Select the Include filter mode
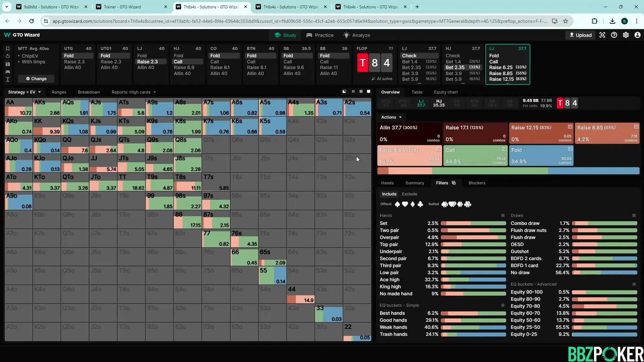 (389, 194)
